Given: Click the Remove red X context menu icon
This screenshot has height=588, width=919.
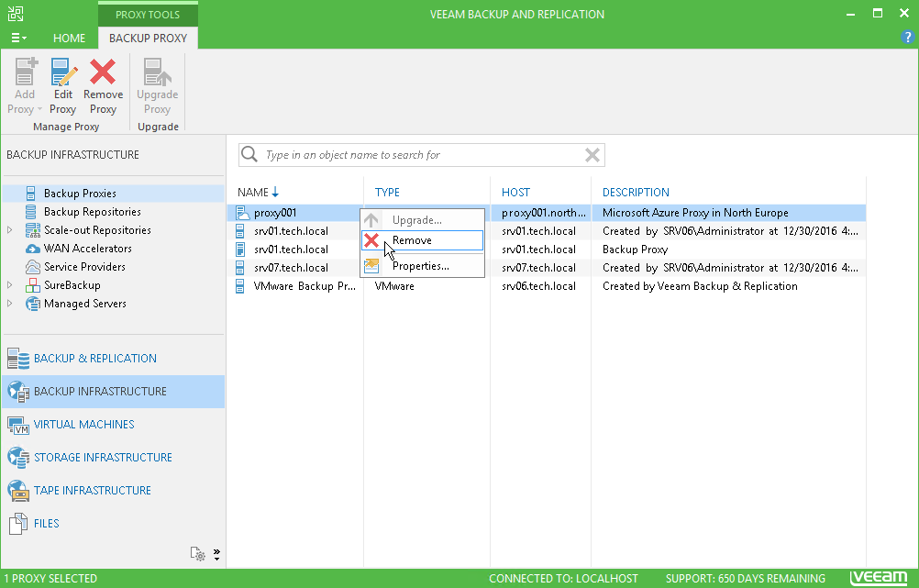Looking at the screenshot, I should tap(371, 240).
